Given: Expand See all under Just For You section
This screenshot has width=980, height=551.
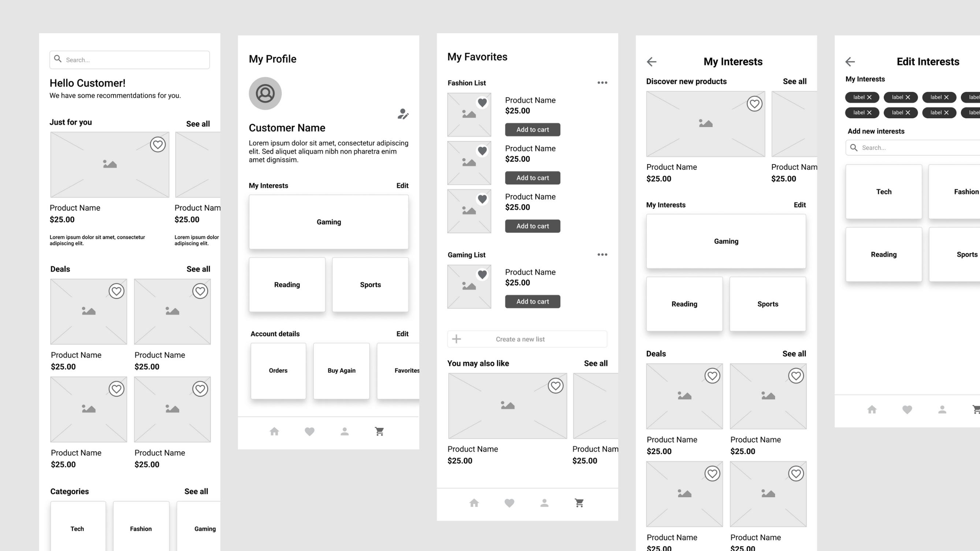Looking at the screenshot, I should coord(197,123).
